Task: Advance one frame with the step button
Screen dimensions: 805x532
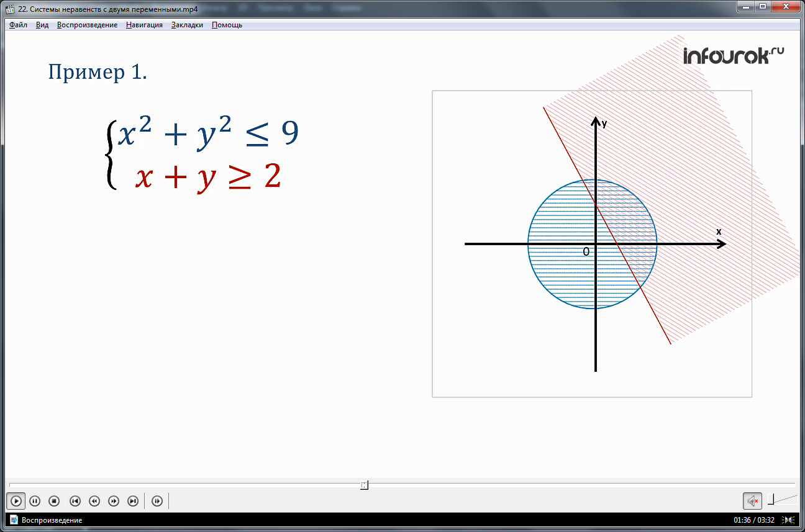Action: (x=157, y=501)
